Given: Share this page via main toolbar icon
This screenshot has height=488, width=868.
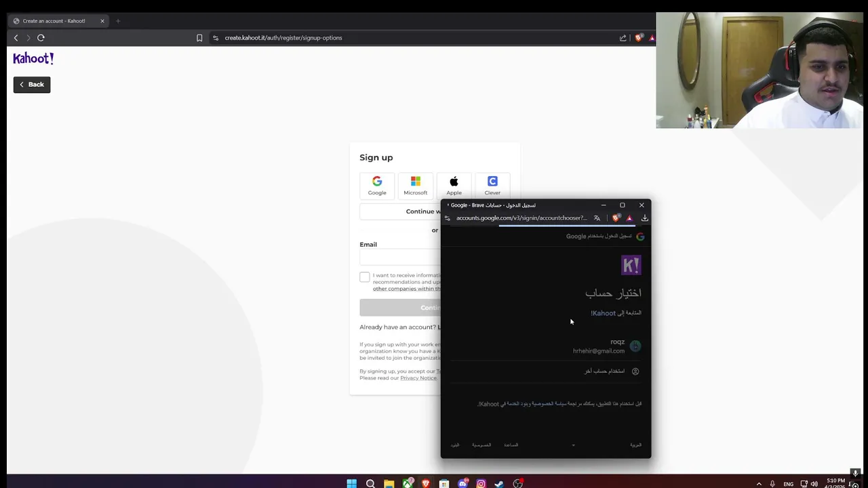Looking at the screenshot, I should (x=623, y=38).
